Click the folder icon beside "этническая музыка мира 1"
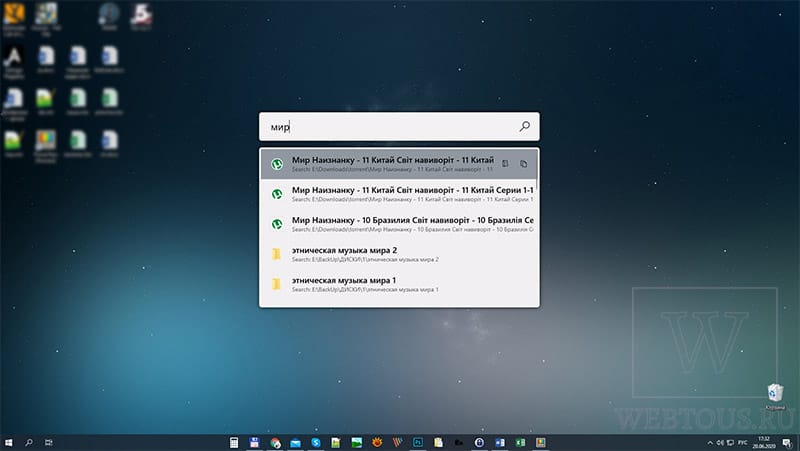Viewport: 800px width, 451px height. click(277, 284)
